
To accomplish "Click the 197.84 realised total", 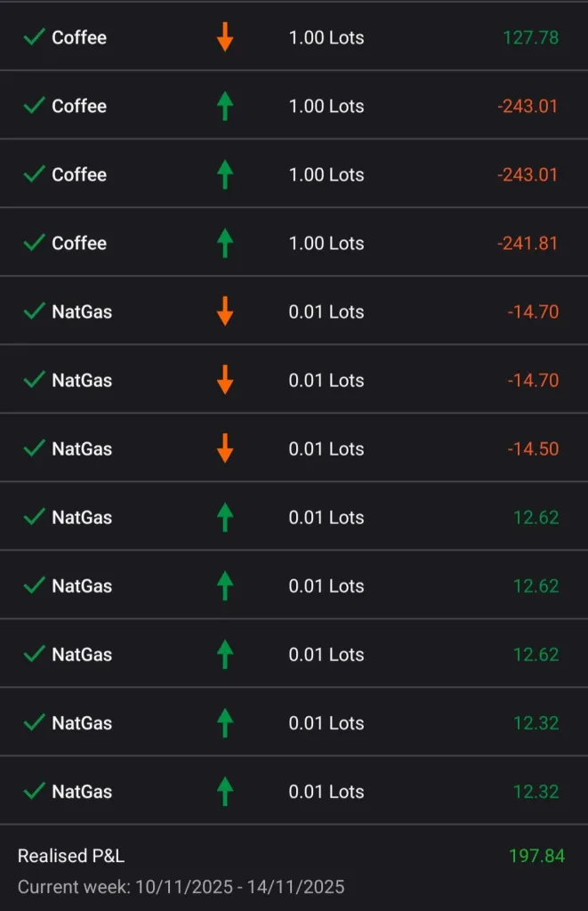I will click(x=536, y=856).
